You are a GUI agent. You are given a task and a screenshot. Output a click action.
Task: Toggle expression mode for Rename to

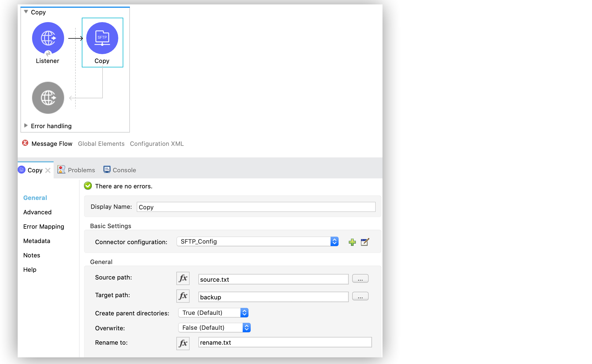coord(183,343)
